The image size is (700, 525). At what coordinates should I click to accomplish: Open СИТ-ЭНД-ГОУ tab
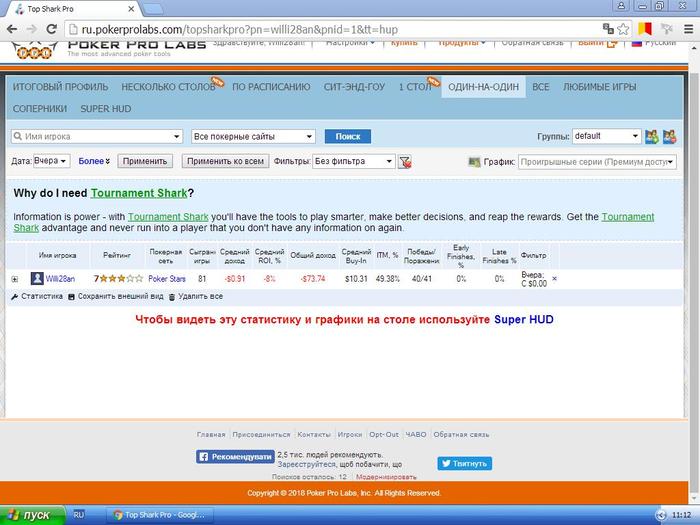click(x=354, y=87)
